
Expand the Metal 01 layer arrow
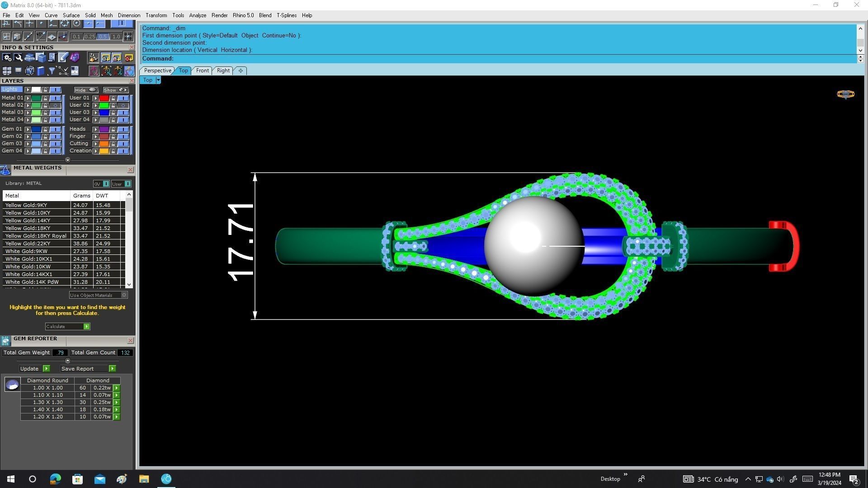coord(28,98)
